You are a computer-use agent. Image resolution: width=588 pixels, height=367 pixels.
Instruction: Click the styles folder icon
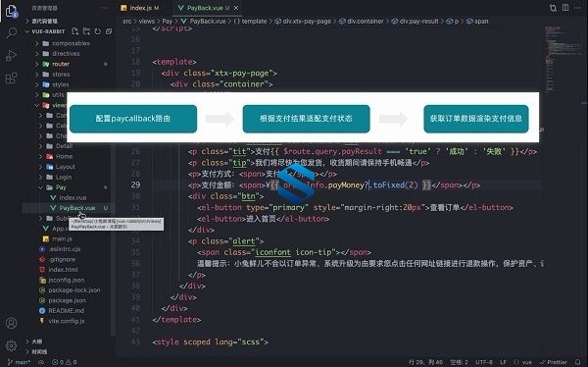click(x=46, y=84)
